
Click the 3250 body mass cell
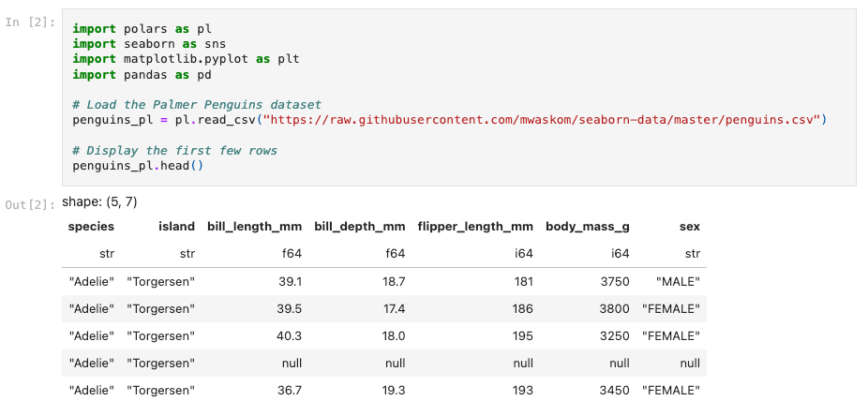(615, 335)
